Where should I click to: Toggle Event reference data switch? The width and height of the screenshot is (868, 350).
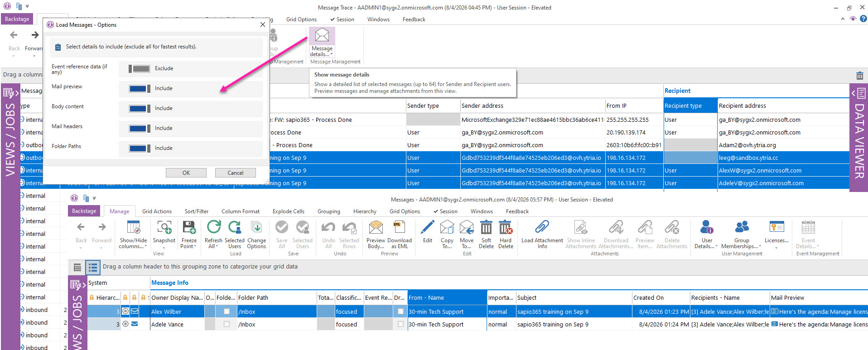coord(139,69)
